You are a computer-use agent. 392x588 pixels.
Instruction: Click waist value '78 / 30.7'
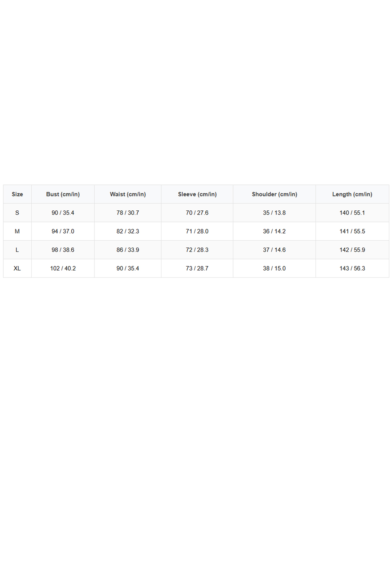(128, 213)
